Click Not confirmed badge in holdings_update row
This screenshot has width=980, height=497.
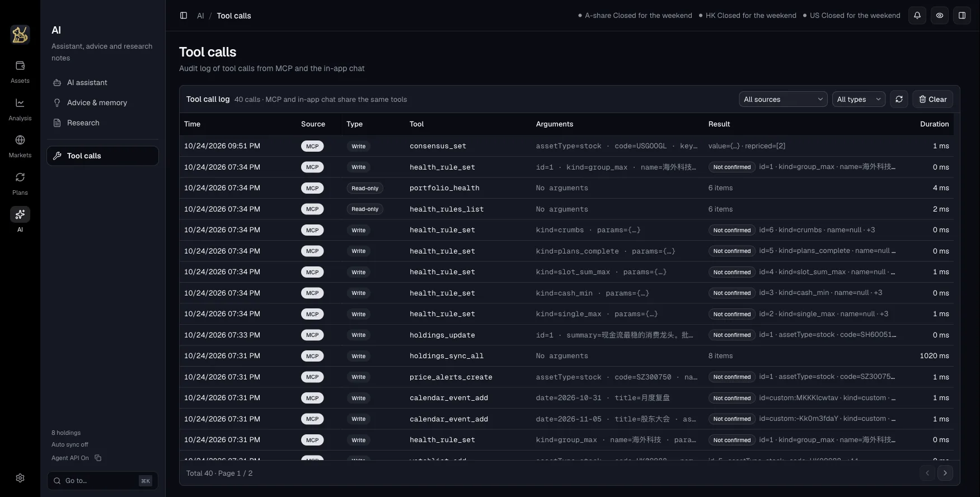(732, 335)
